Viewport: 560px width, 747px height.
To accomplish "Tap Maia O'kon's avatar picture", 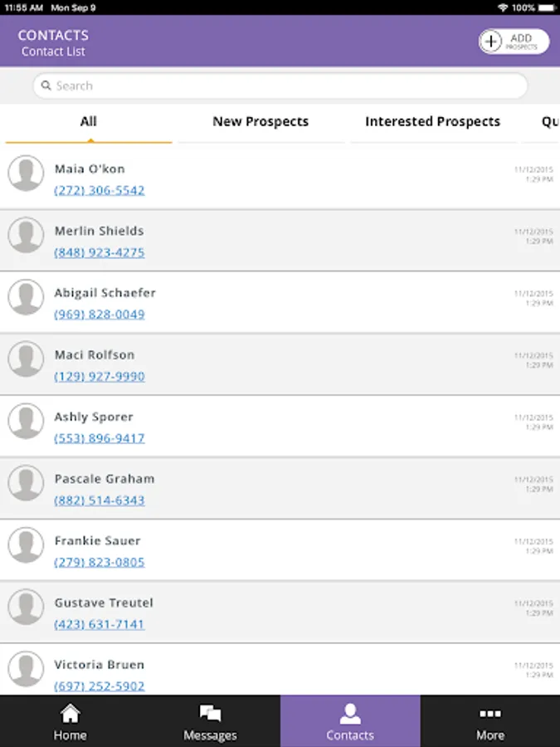I will [x=26, y=173].
